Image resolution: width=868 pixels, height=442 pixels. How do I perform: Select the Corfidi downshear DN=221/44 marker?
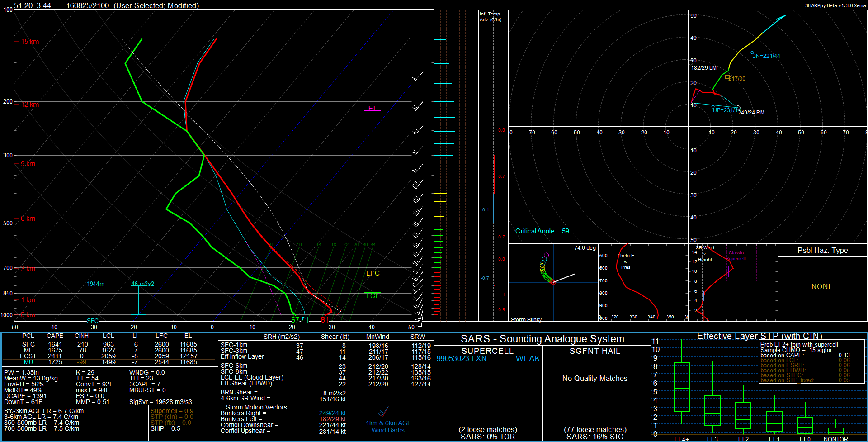753,53
